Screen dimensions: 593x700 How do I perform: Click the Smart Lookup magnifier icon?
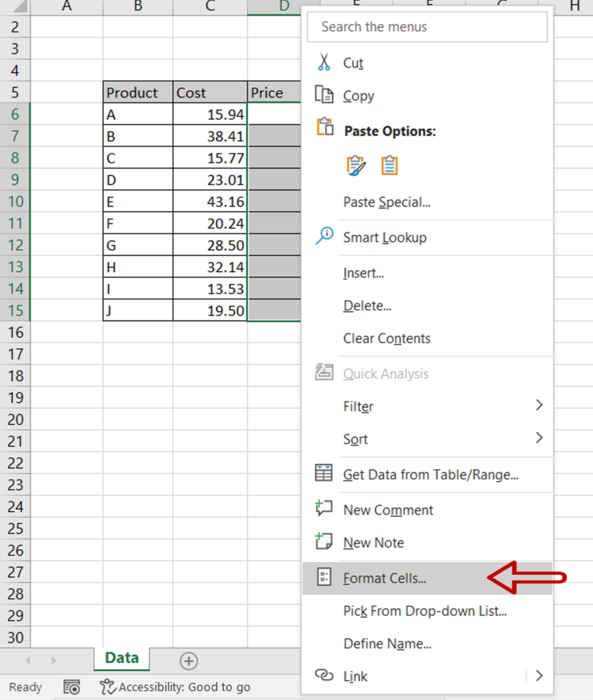pyautogui.click(x=325, y=235)
